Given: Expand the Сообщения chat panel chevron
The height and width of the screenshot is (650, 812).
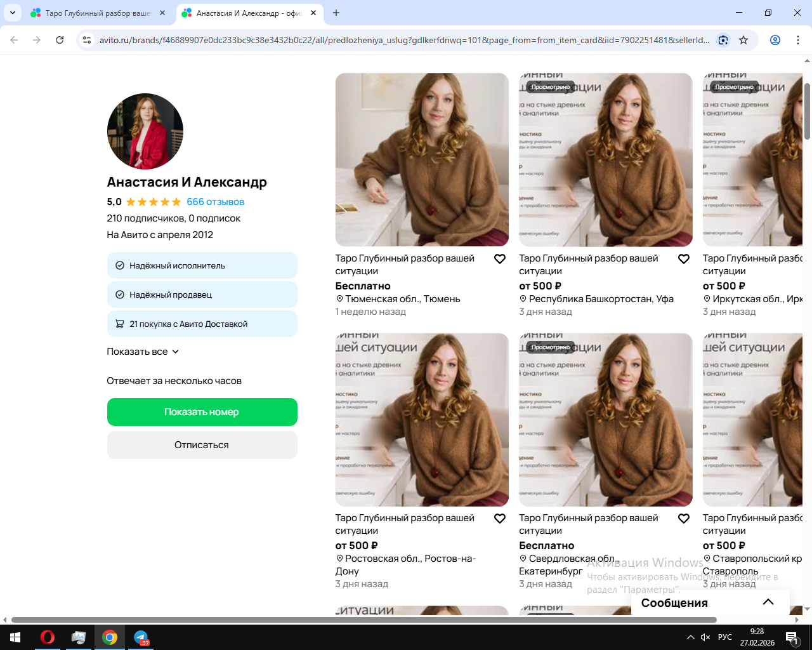Looking at the screenshot, I should click(x=768, y=602).
